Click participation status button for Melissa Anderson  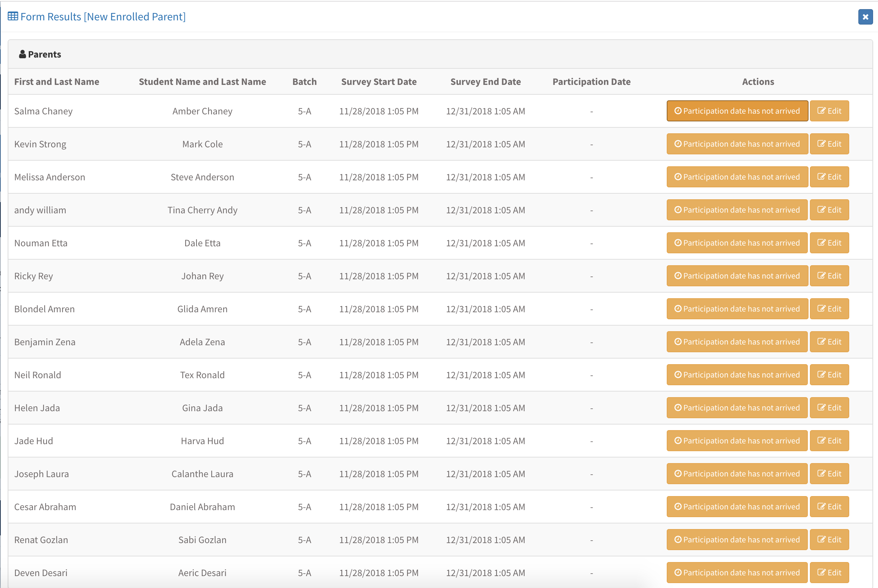coord(737,177)
